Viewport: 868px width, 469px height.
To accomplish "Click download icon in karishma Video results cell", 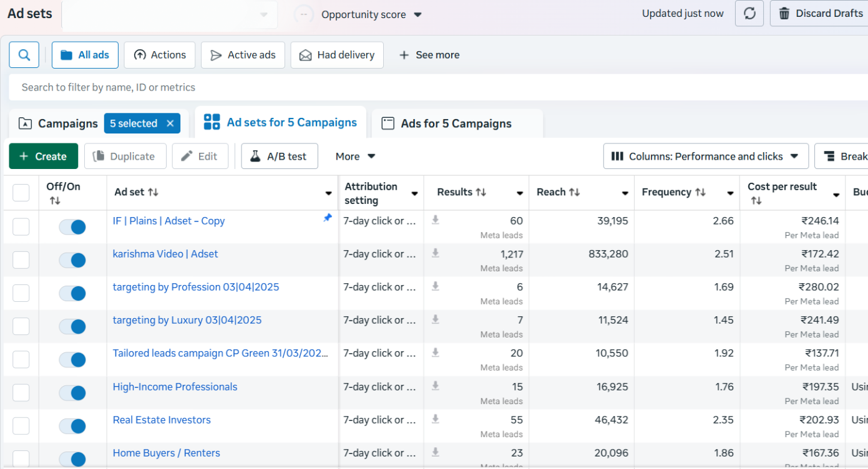I will [x=436, y=253].
